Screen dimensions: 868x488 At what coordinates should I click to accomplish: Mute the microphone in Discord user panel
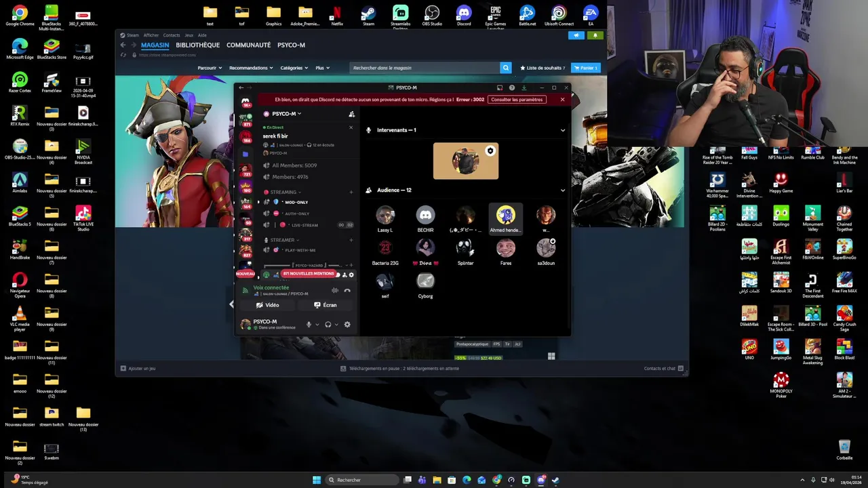(x=309, y=324)
